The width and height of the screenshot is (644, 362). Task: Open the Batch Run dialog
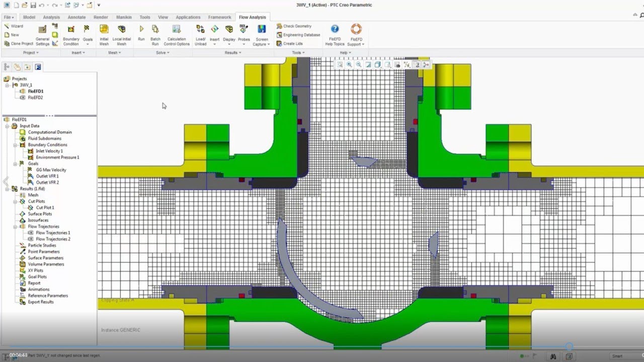click(155, 35)
